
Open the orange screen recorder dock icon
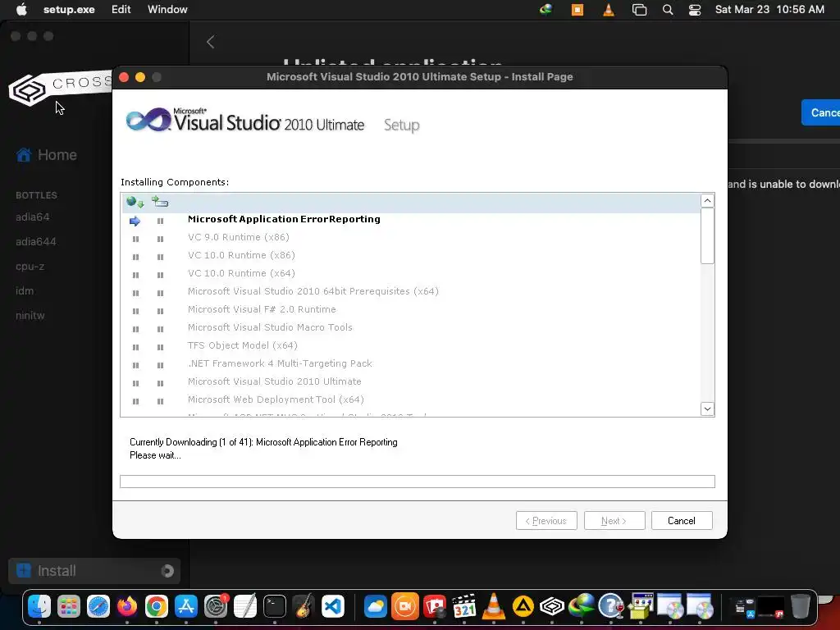pos(405,606)
